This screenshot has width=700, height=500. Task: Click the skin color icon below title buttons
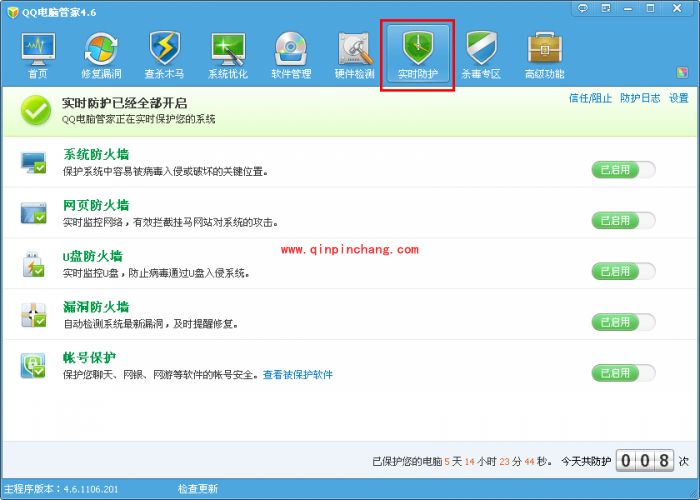tap(682, 72)
